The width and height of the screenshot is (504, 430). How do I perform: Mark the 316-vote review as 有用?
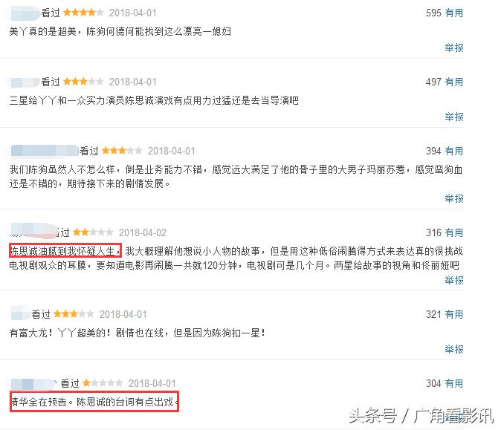pos(454,232)
